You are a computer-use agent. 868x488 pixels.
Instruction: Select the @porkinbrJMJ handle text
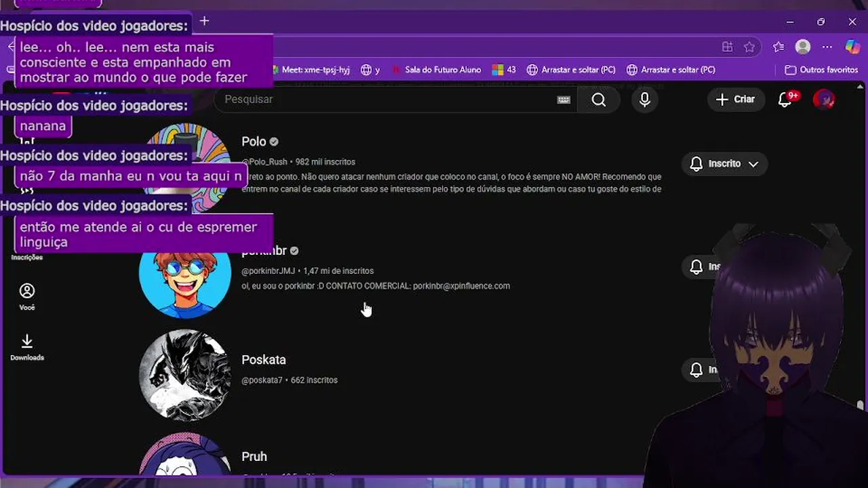point(268,271)
